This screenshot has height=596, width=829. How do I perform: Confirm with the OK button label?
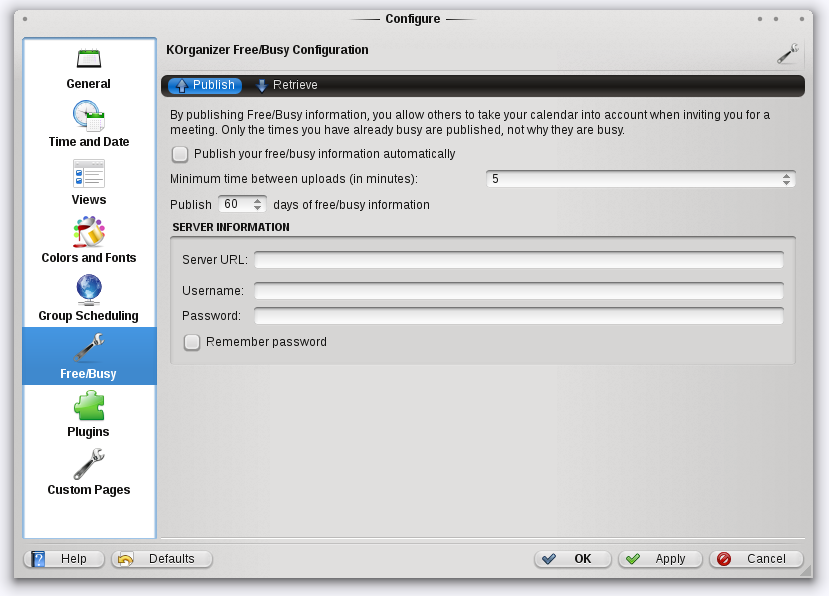click(x=583, y=559)
